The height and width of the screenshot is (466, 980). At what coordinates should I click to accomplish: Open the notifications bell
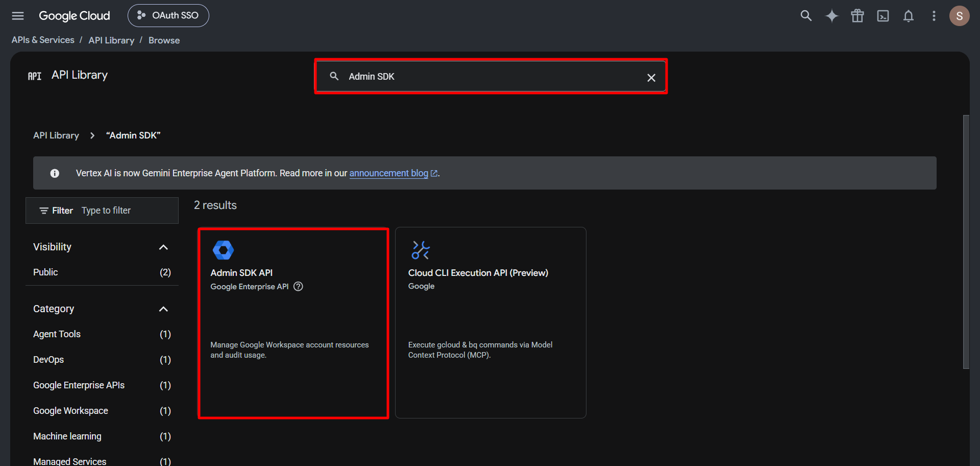909,16
